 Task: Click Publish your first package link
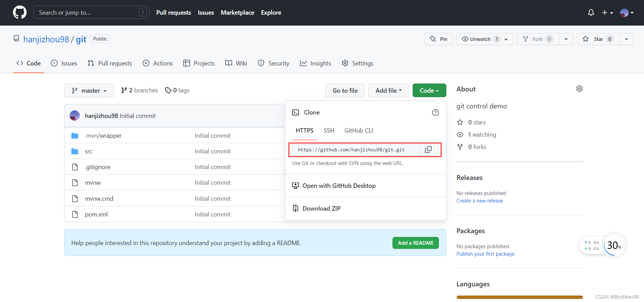pyautogui.click(x=485, y=254)
